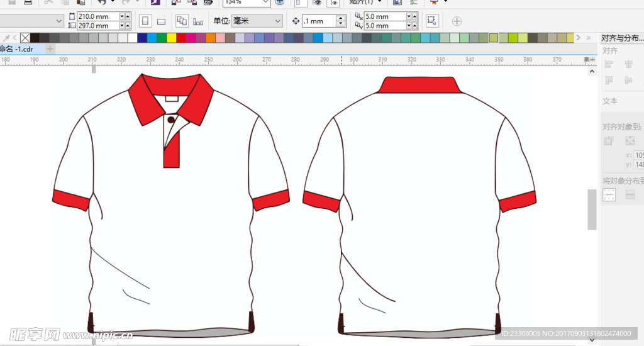Screen dimensions: 644x346
Task: Expand the color palette with double chevron
Action: tap(588, 38)
